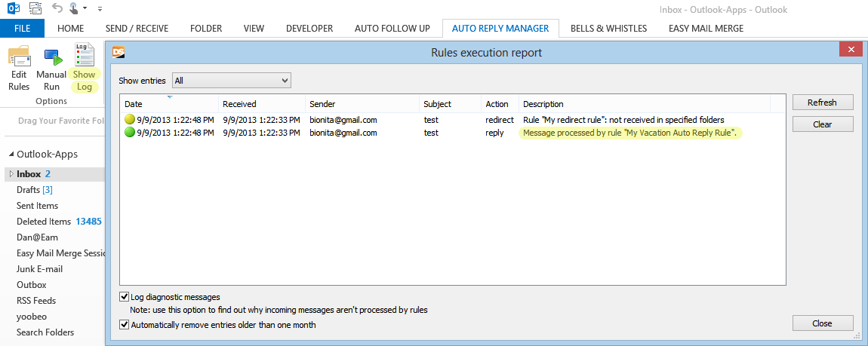
Task: Open the FILE menu
Action: tap(22, 28)
